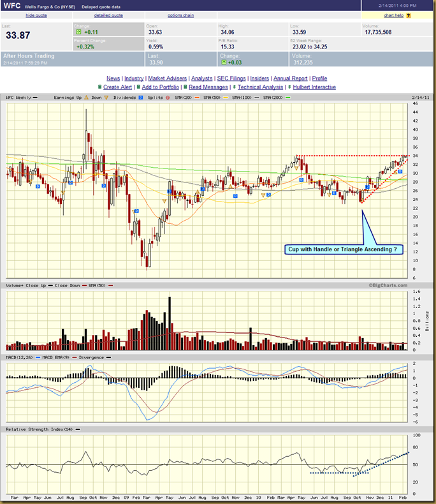Click the tallest volume bar in May 2009
This screenshot has width=436, height=504.
[170, 323]
